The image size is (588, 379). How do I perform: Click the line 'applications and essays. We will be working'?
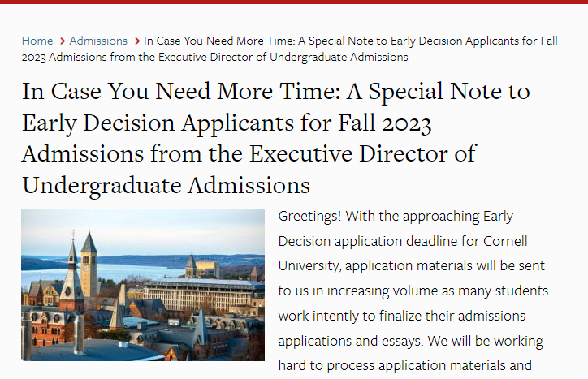pos(411,341)
